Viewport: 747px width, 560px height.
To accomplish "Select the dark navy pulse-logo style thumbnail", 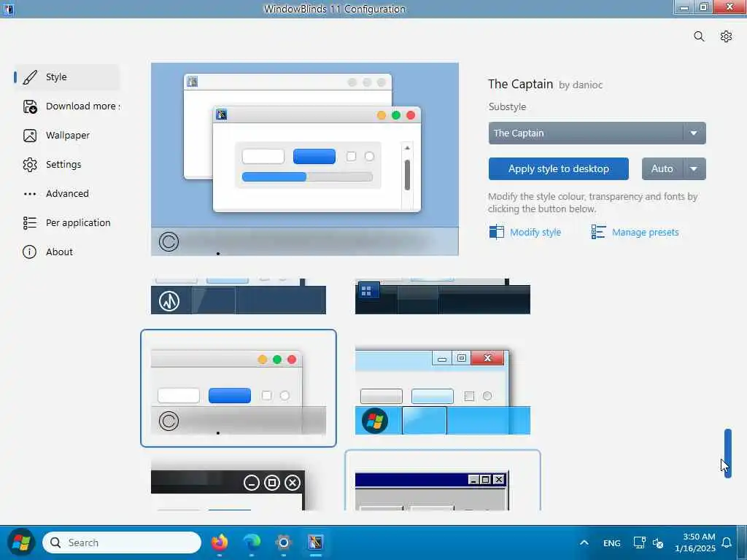I will [x=239, y=296].
